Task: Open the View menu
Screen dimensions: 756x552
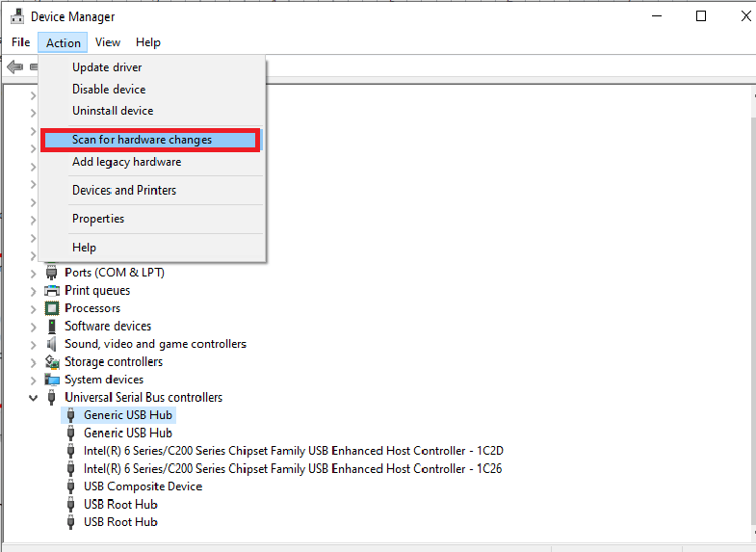Action: tap(108, 42)
